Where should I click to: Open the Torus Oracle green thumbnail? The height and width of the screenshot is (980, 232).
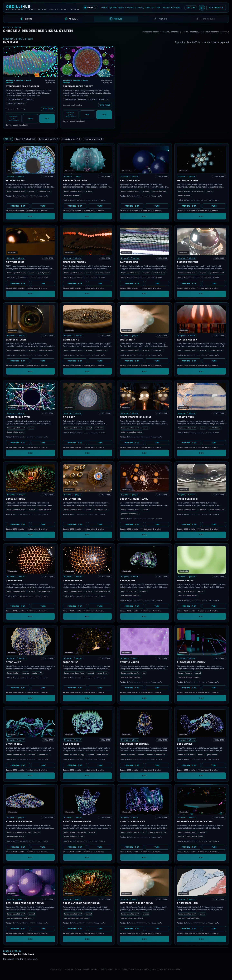[201, 560]
